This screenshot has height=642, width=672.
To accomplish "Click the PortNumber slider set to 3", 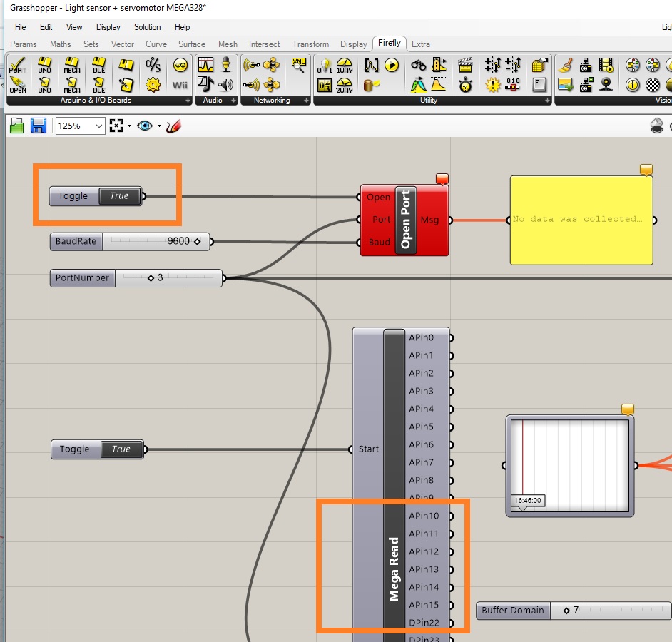I will click(x=136, y=278).
